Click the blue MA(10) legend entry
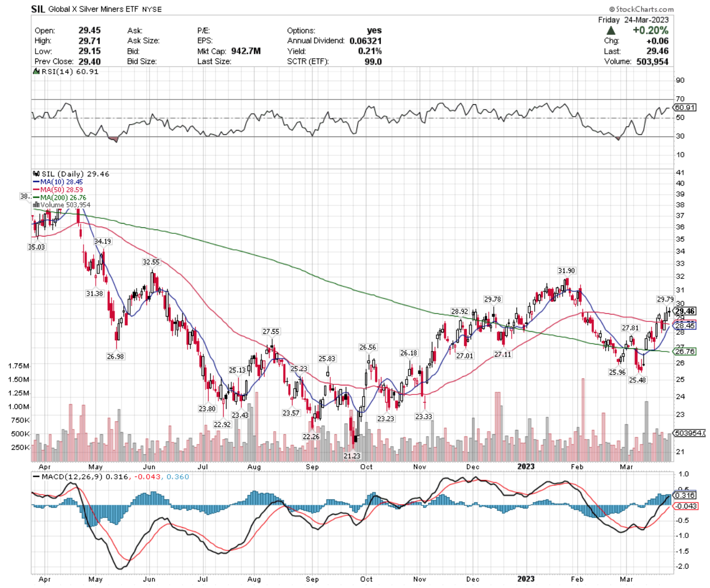Screen dimensions: 710x588 point(58,182)
